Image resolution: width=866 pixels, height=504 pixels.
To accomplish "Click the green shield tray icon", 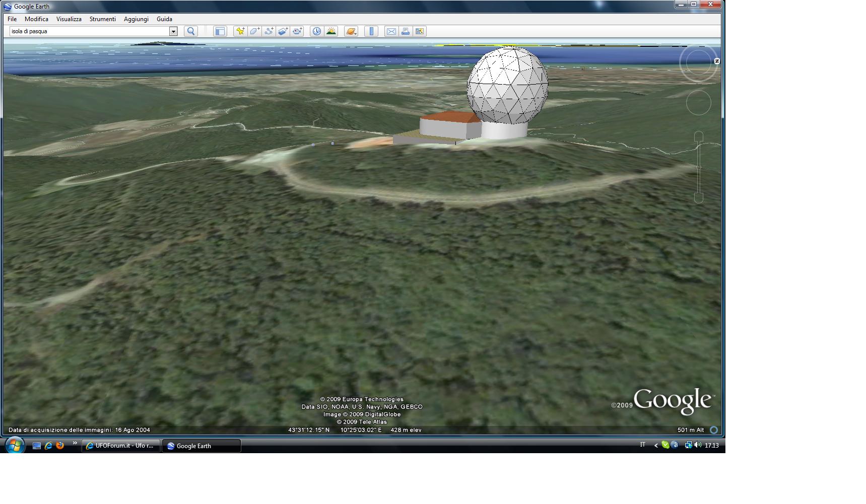I will coord(665,445).
